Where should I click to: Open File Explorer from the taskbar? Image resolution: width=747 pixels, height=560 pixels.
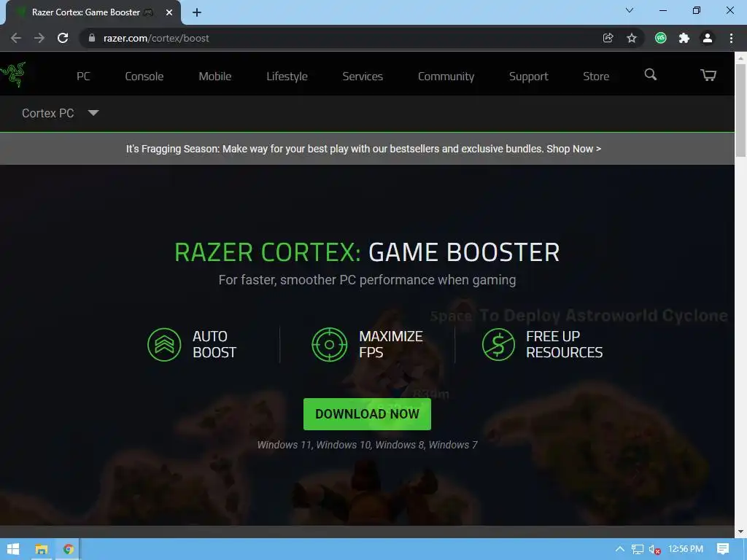coord(42,549)
